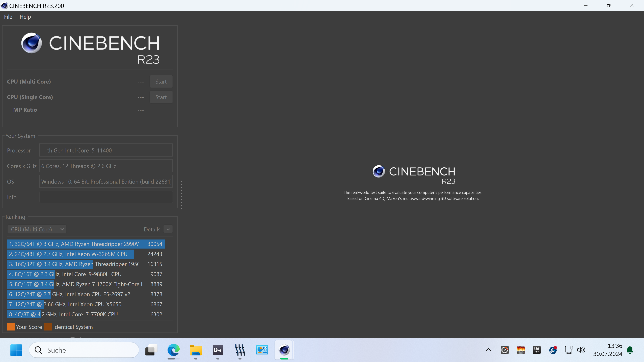
Task: Start the CPU Single Core test
Action: click(161, 97)
